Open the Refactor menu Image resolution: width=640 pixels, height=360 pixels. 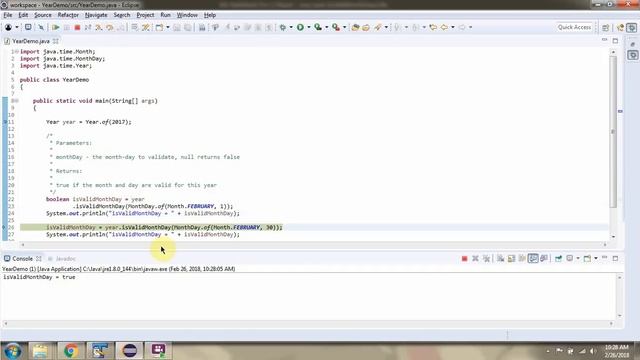(68, 15)
